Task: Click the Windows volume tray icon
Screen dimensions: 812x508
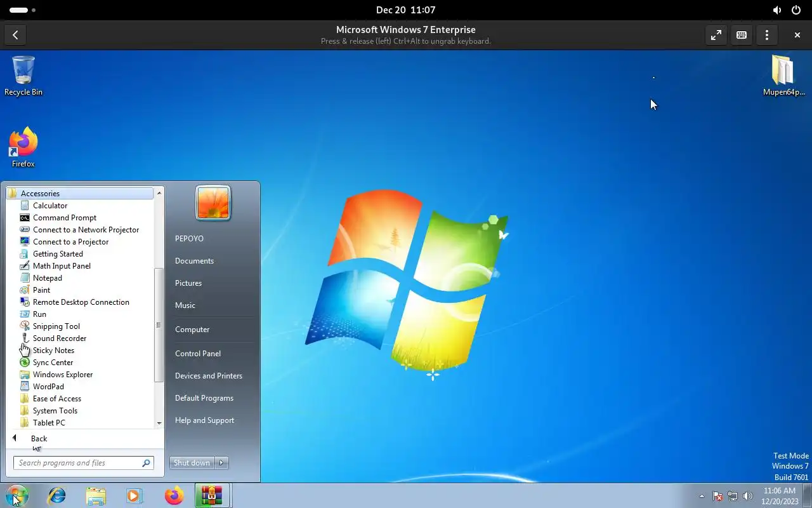Action: 748,496
